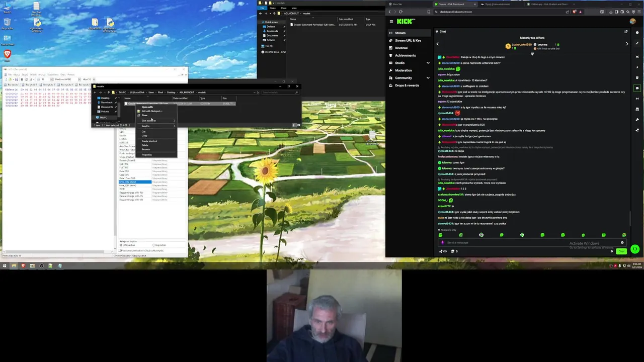Open the browser main menu icon
The height and width of the screenshot is (362, 644).
[639, 12]
